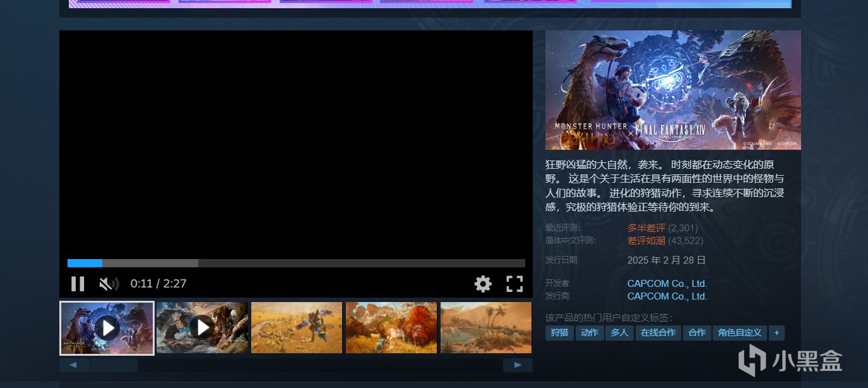Pause the trailer video
The height and width of the screenshot is (388, 868).
point(78,284)
